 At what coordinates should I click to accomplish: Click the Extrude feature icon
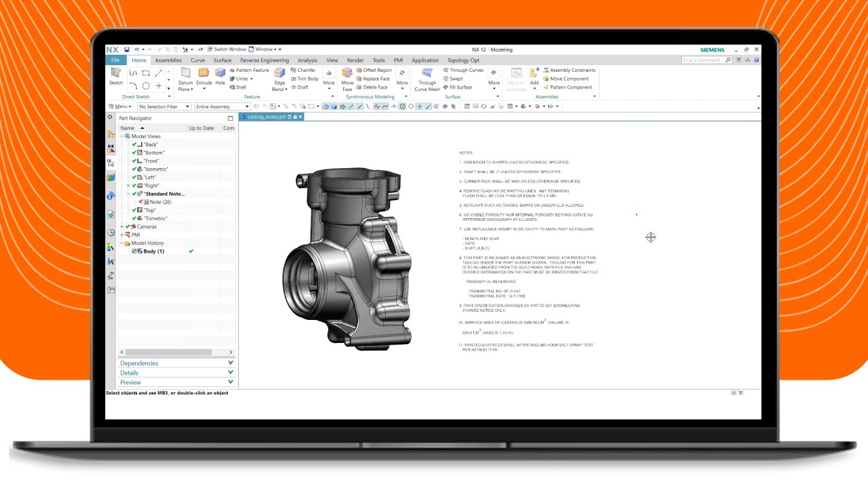point(203,73)
